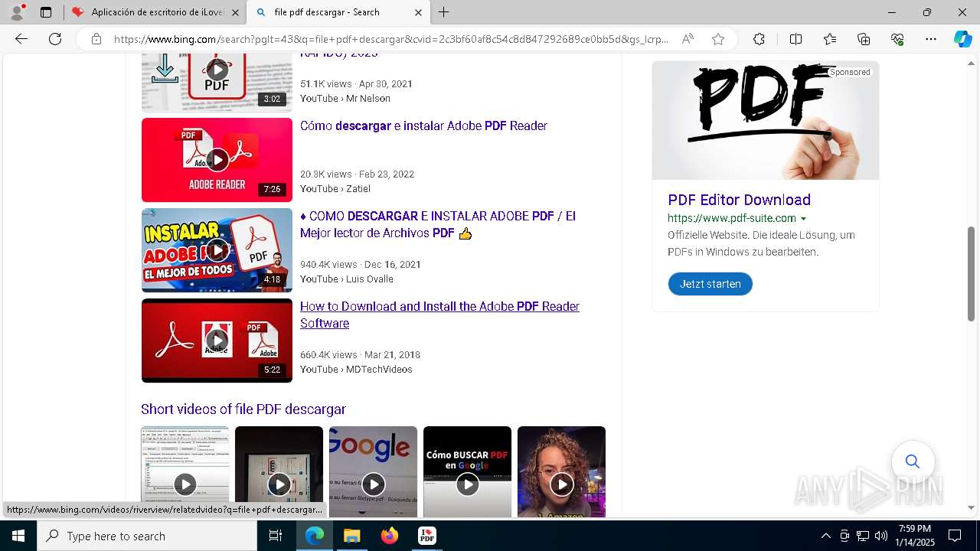Refresh the current page

[55, 39]
